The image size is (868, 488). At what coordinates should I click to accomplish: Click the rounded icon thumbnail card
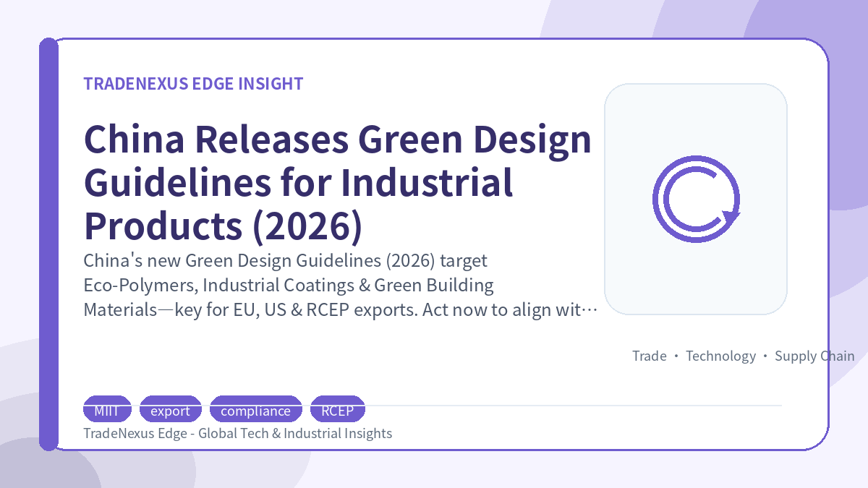coord(696,199)
